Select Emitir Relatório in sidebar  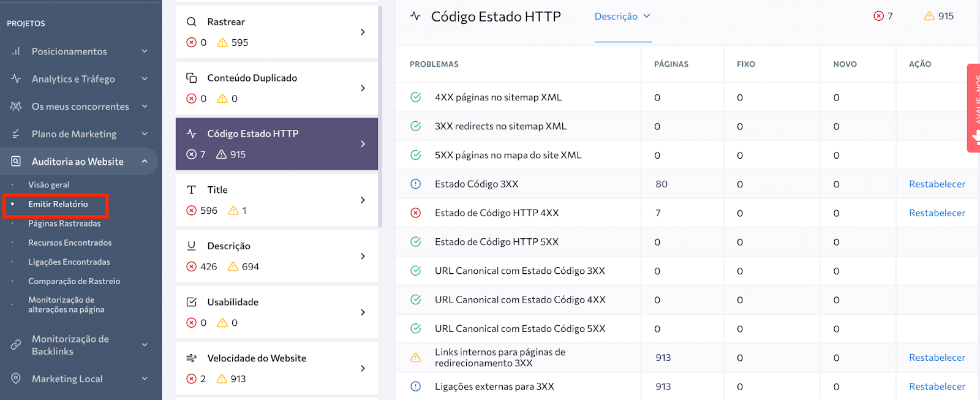click(x=58, y=205)
